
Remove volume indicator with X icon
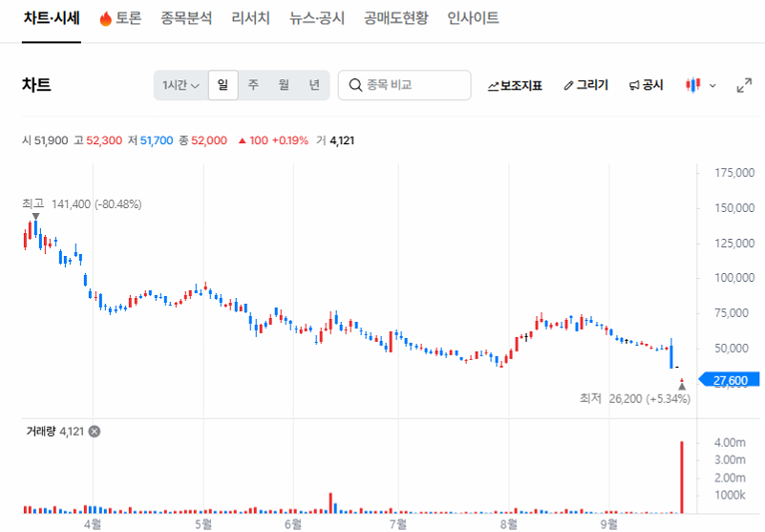(x=95, y=432)
